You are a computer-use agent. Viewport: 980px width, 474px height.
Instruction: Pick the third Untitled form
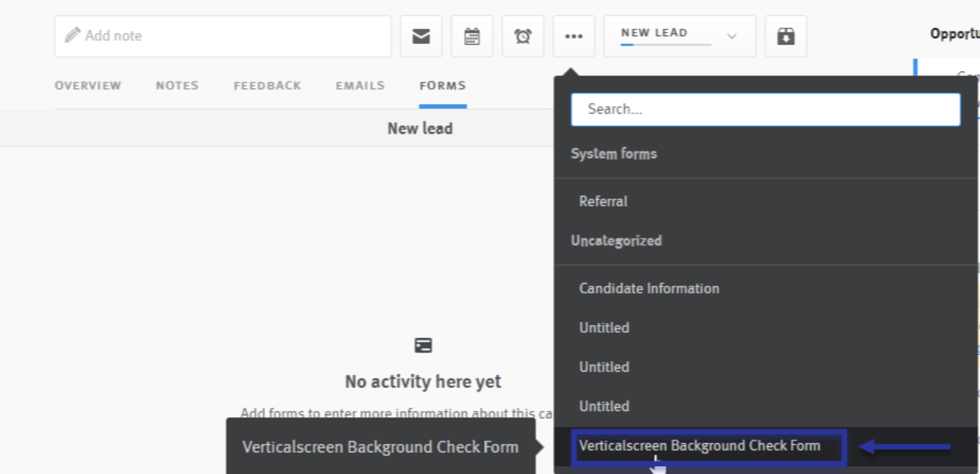click(x=604, y=406)
